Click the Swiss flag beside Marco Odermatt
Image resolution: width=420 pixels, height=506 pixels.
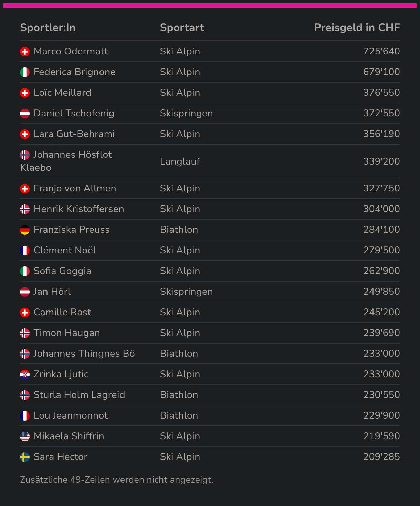coord(25,52)
